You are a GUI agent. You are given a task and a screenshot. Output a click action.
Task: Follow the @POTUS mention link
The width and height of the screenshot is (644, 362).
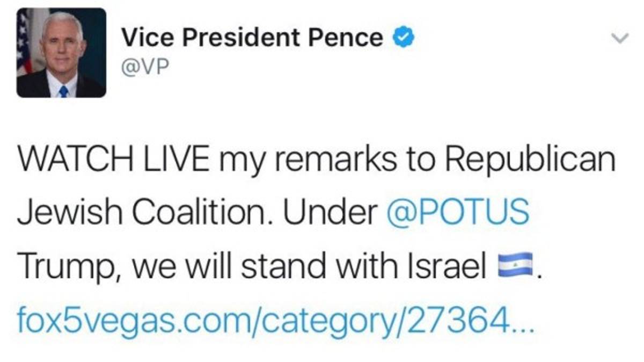[x=458, y=212]
